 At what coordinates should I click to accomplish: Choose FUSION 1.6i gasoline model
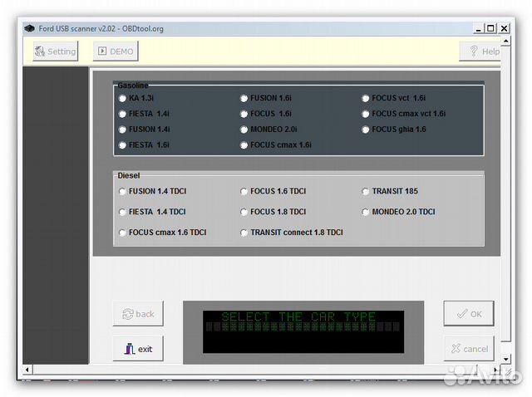(244, 98)
